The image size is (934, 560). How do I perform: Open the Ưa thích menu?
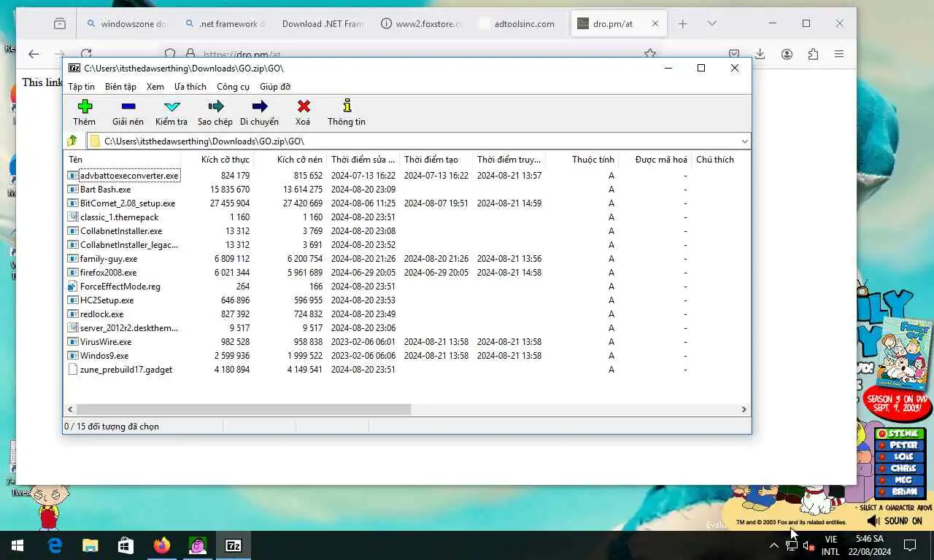pos(190,87)
